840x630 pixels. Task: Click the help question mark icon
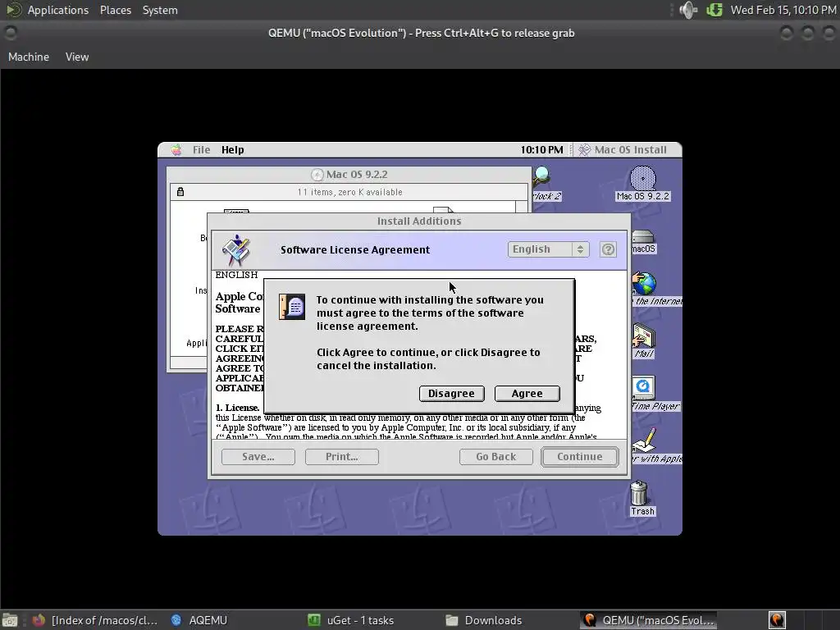click(608, 249)
